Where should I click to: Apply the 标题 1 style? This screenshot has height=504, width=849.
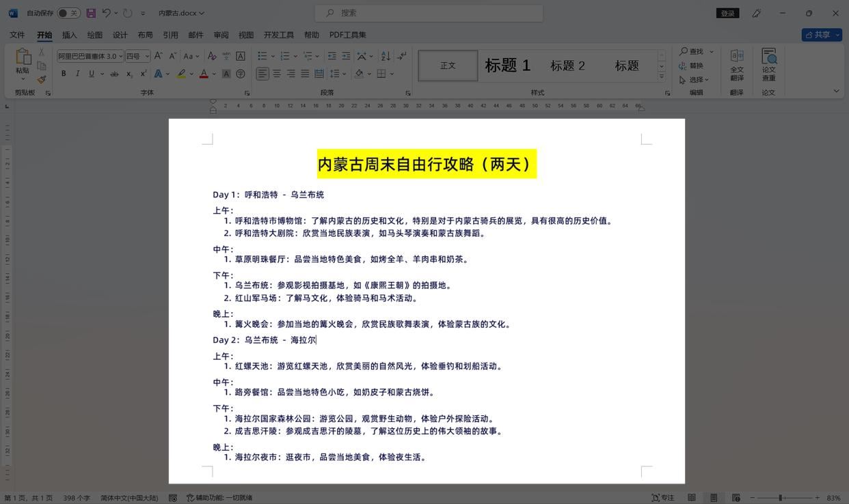507,66
